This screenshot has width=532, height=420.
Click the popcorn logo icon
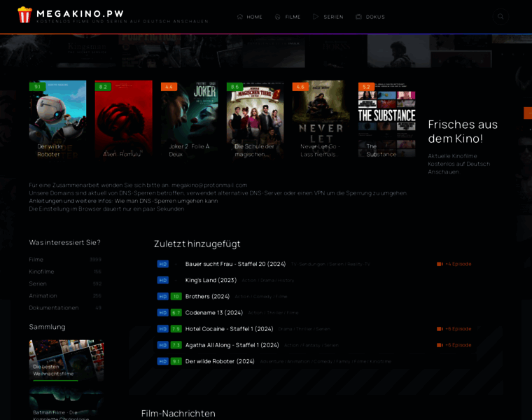(x=24, y=15)
